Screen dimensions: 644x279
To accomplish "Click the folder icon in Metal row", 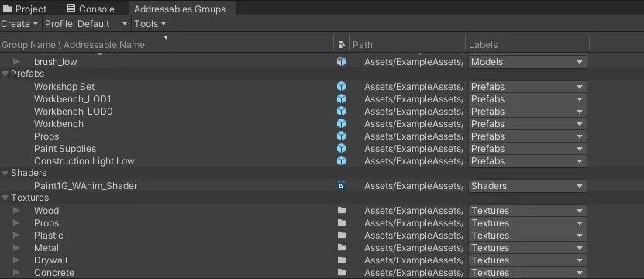I will [341, 247].
